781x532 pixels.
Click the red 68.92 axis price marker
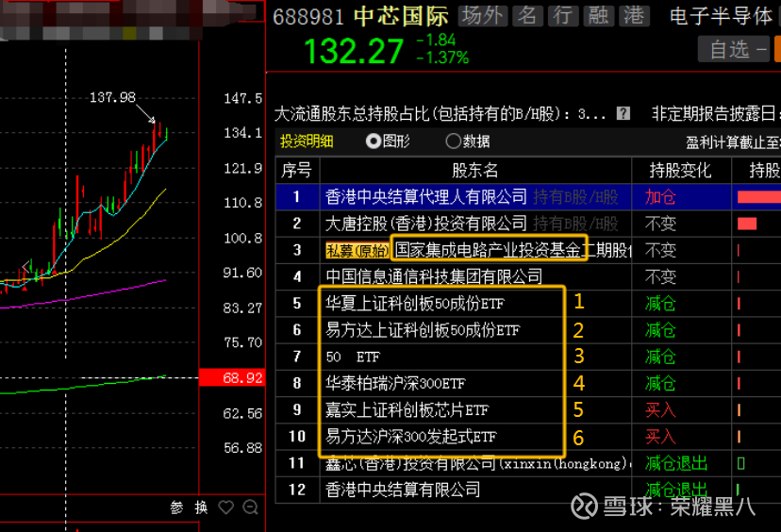232,377
